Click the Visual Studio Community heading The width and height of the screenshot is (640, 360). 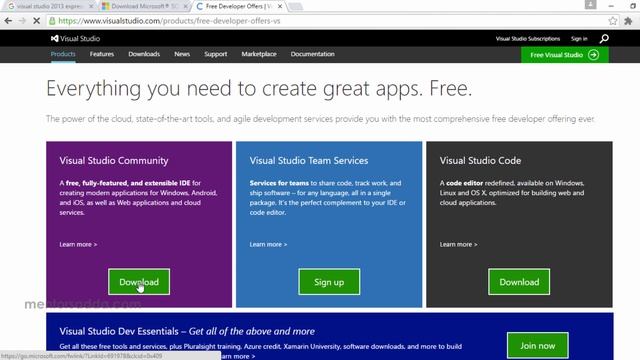pos(114,160)
